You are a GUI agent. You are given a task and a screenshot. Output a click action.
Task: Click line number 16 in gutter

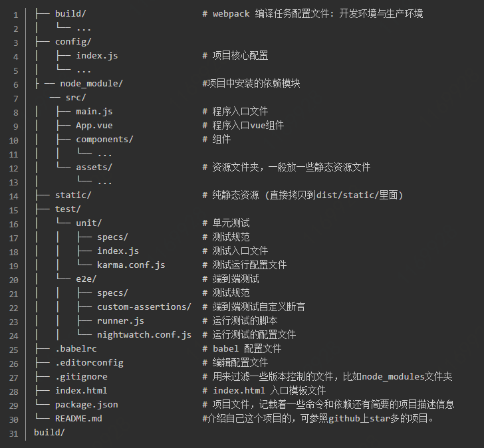13,224
